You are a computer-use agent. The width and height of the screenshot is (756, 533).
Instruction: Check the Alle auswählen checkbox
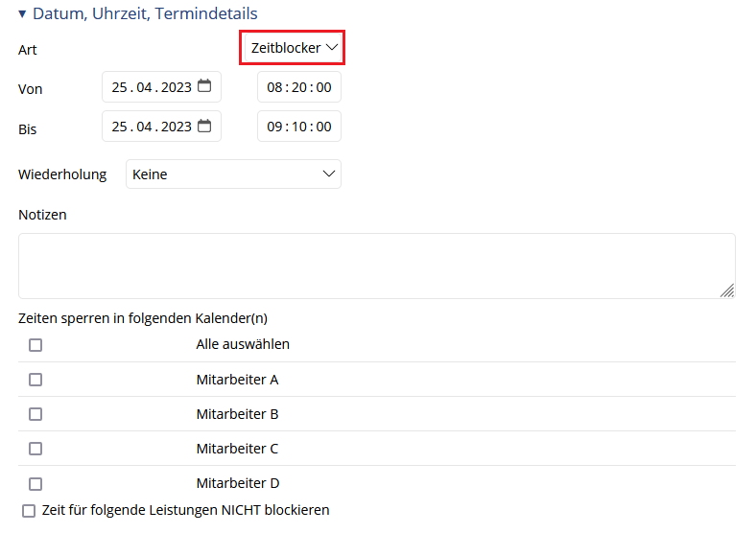point(35,345)
